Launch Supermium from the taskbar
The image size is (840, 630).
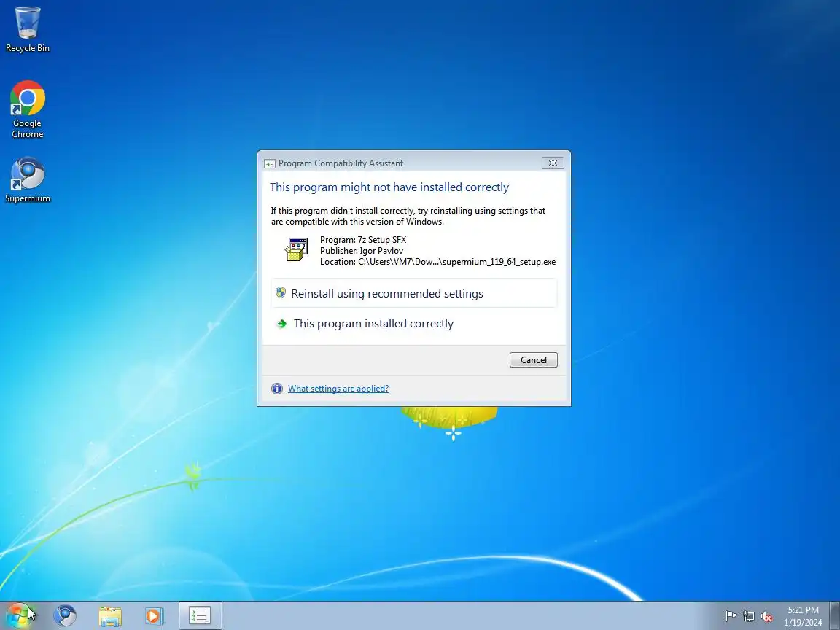pos(65,615)
